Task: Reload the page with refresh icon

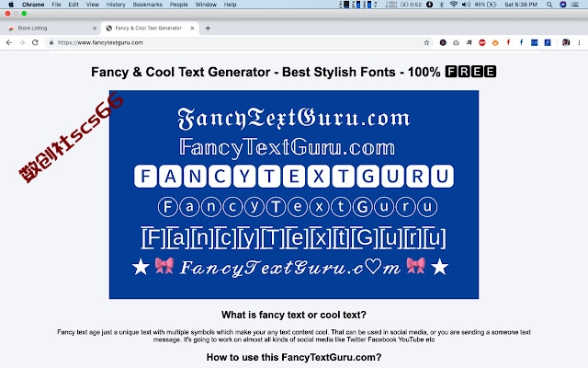Action: tap(35, 42)
